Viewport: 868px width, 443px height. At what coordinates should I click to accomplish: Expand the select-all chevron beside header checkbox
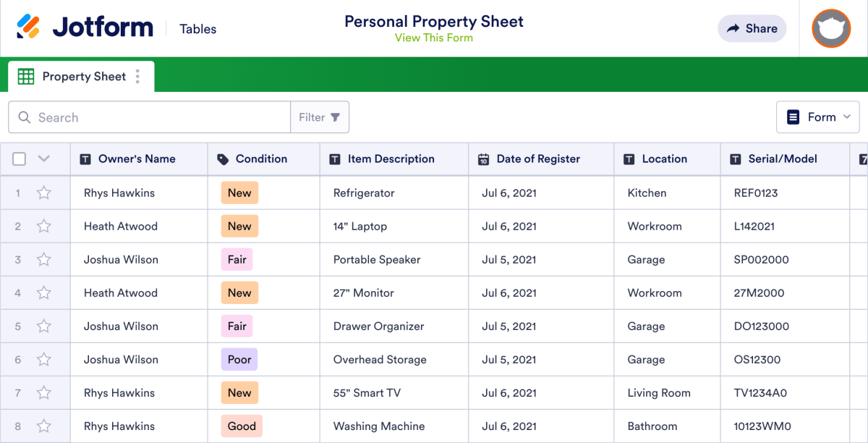pos(43,159)
